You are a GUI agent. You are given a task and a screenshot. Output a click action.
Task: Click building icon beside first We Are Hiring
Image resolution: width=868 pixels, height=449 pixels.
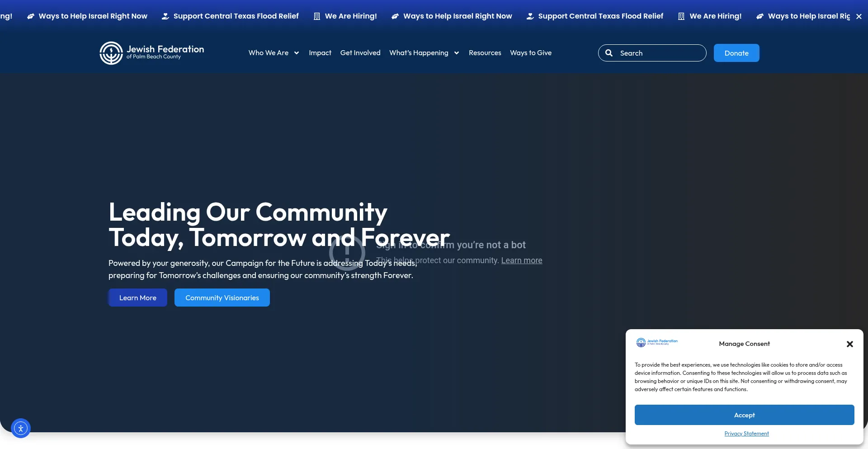tap(317, 16)
